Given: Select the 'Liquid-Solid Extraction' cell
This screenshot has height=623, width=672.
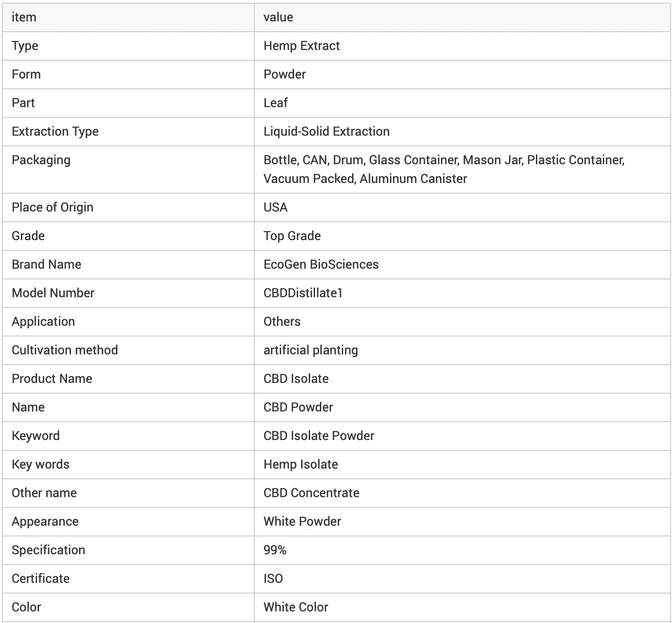Looking at the screenshot, I should [327, 132].
